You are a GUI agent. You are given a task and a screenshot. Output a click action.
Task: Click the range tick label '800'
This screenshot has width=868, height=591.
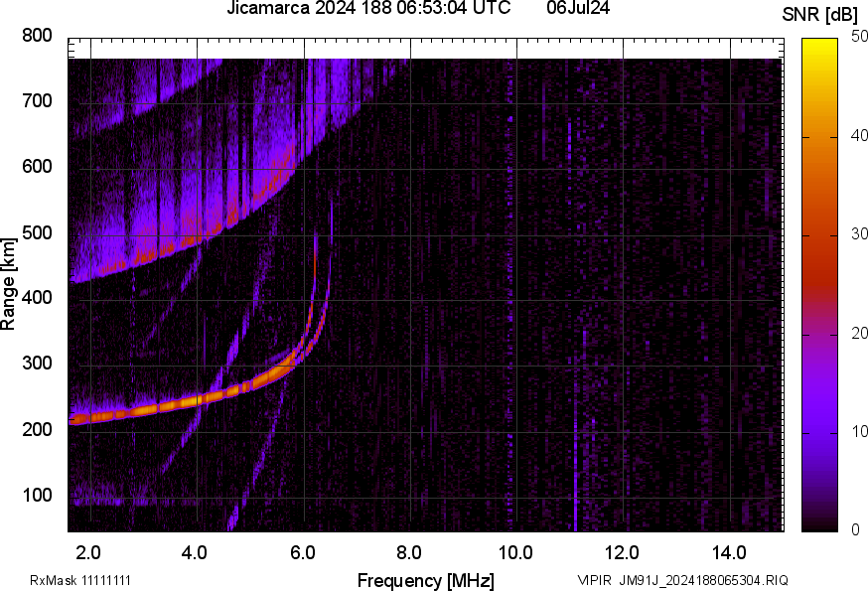click(37, 36)
